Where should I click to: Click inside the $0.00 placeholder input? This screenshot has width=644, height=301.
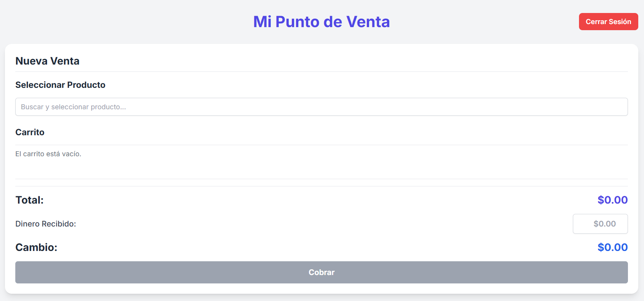(600, 224)
